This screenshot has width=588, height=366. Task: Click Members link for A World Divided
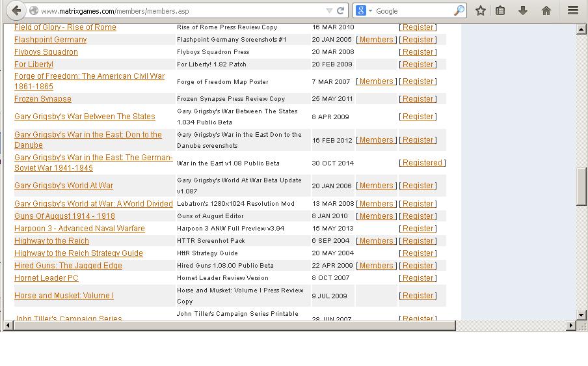pyautogui.click(x=376, y=203)
